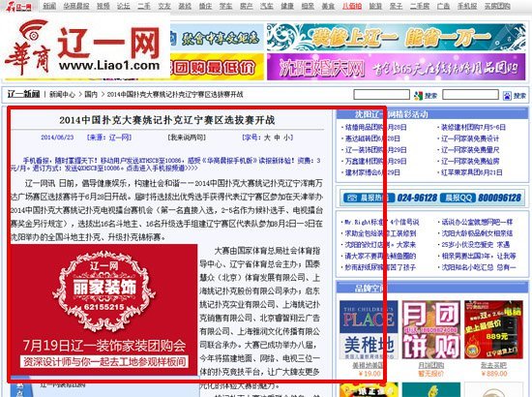Open the 月团购 mooncake thumbnail

pyautogui.click(x=430, y=330)
